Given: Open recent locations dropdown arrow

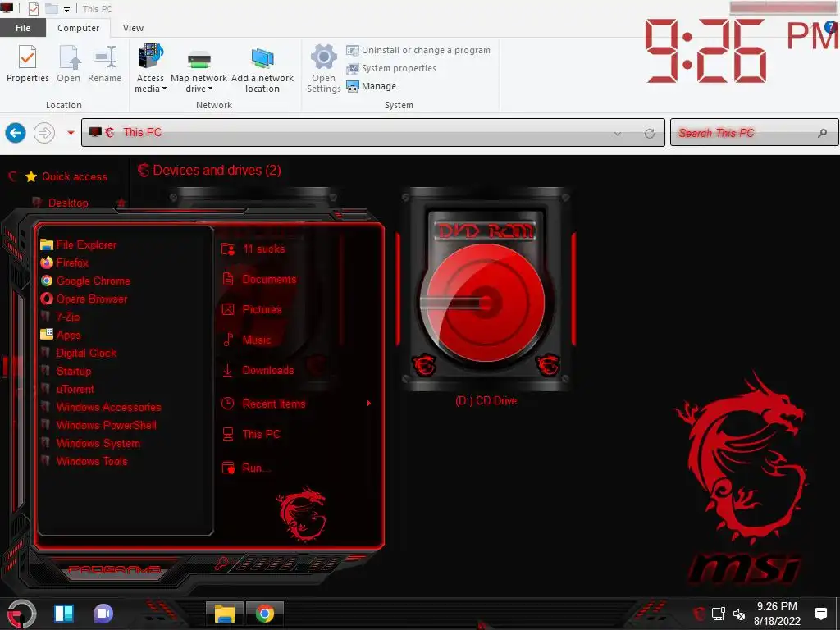Looking at the screenshot, I should point(71,133).
